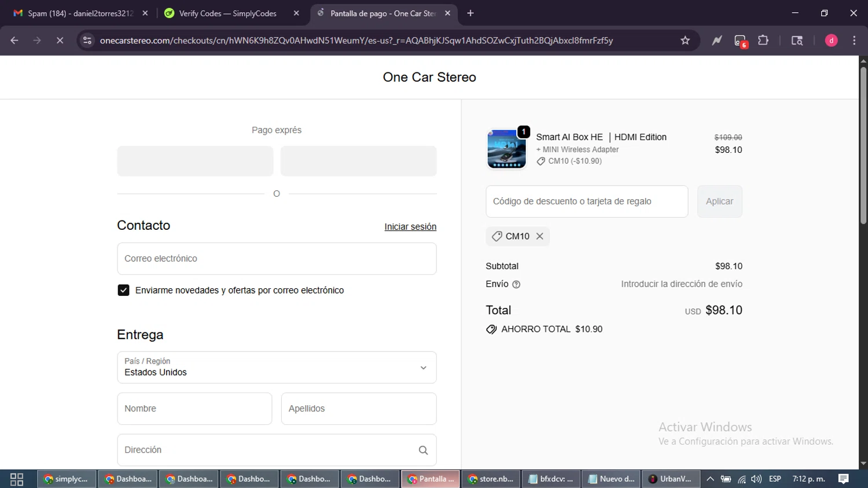Screen dimensions: 868x488
Task: Click CM10 discount tag chip
Action: [517, 236]
